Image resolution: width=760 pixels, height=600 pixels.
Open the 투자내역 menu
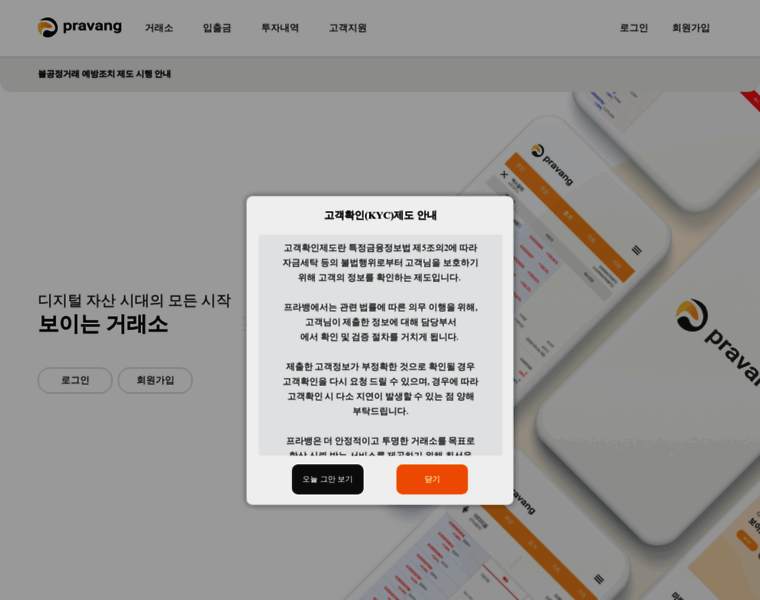click(280, 28)
